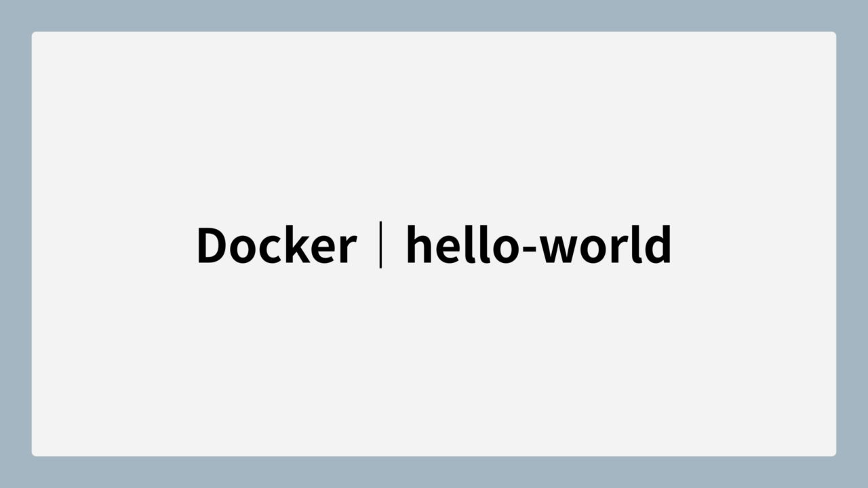Click the blue-gray border above the card
Image resolution: width=868 pixels, height=488 pixels.
(434, 16)
